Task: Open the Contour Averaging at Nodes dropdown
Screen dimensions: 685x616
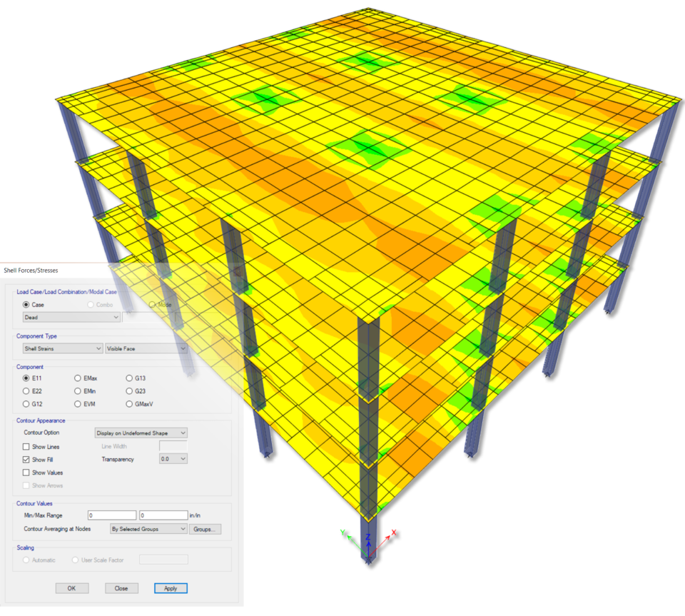Action: pos(148,529)
